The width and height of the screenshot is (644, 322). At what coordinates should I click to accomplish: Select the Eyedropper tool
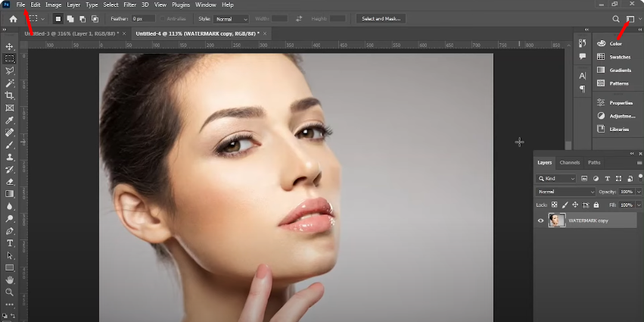[x=9, y=120]
